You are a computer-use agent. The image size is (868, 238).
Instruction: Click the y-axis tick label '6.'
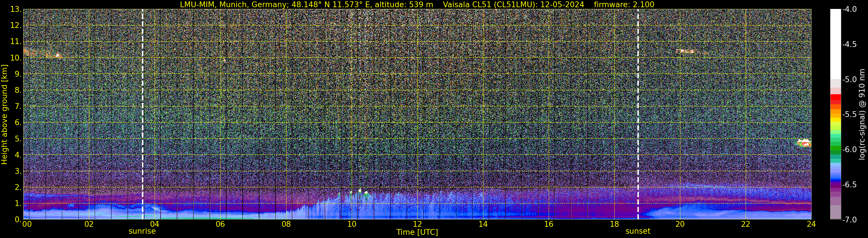[x=18, y=123]
